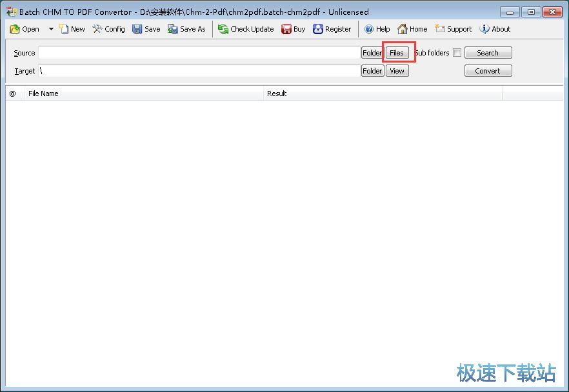Screen dimensions: 569x392
Task: Click Search to find CHM files
Action: tap(488, 52)
